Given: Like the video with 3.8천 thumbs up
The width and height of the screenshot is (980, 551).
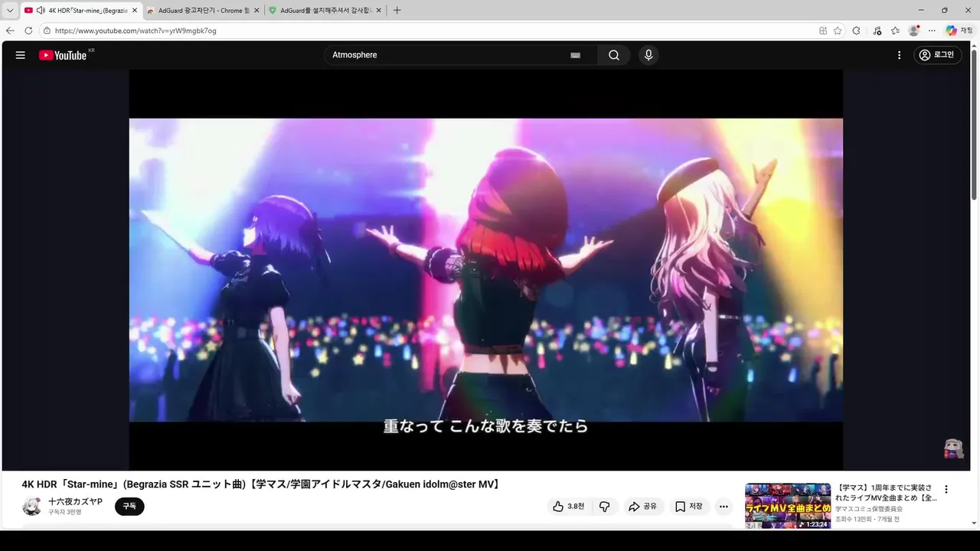Looking at the screenshot, I should (x=568, y=507).
